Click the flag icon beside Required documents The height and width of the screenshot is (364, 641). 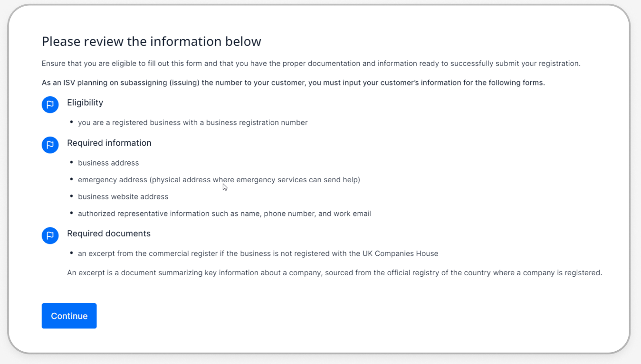[50, 235]
